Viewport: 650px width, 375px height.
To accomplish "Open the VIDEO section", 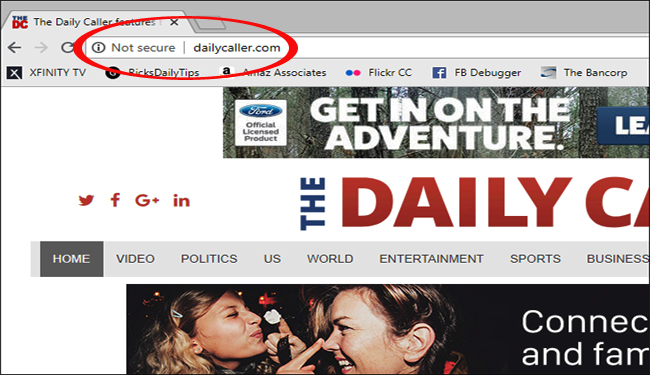I will [x=135, y=259].
